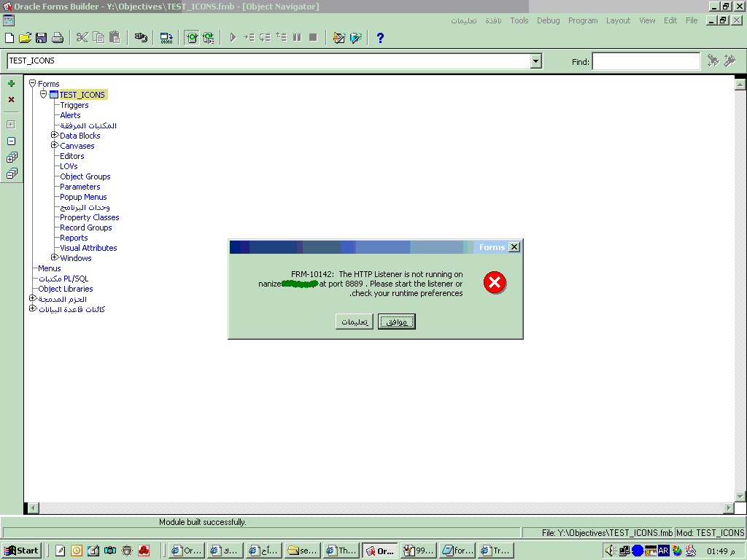This screenshot has width=747, height=560.
Task: Click the Connect to database icon
Action: [x=142, y=38]
